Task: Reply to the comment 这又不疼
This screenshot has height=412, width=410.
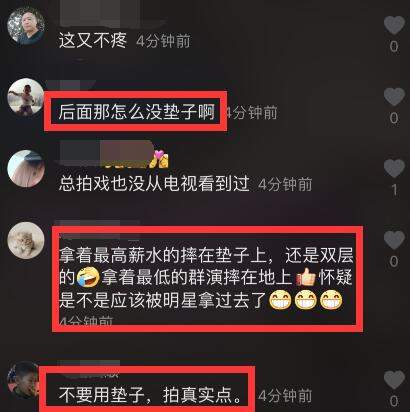Action: point(93,41)
